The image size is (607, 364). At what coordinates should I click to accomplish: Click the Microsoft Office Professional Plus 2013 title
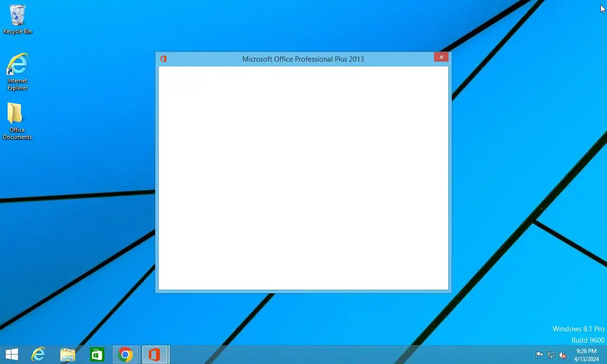click(303, 59)
